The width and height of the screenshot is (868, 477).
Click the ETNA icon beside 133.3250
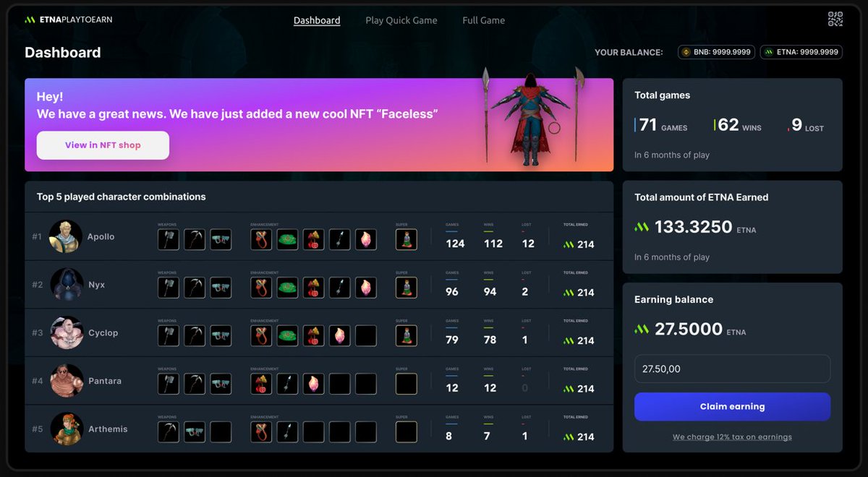tap(642, 227)
